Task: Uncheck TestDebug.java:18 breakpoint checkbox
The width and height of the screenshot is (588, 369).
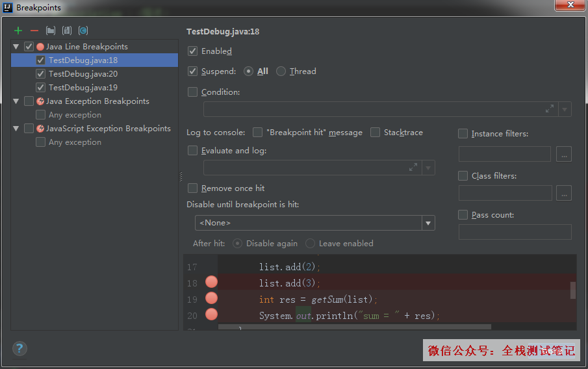Action: tap(40, 60)
